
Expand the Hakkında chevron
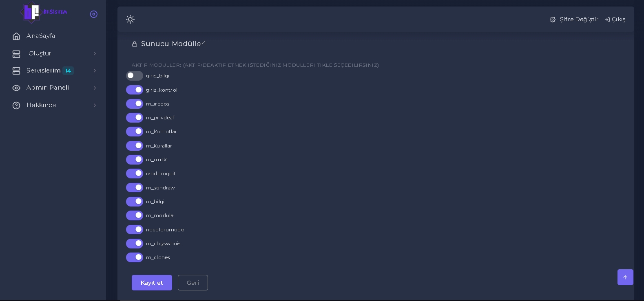pos(95,105)
